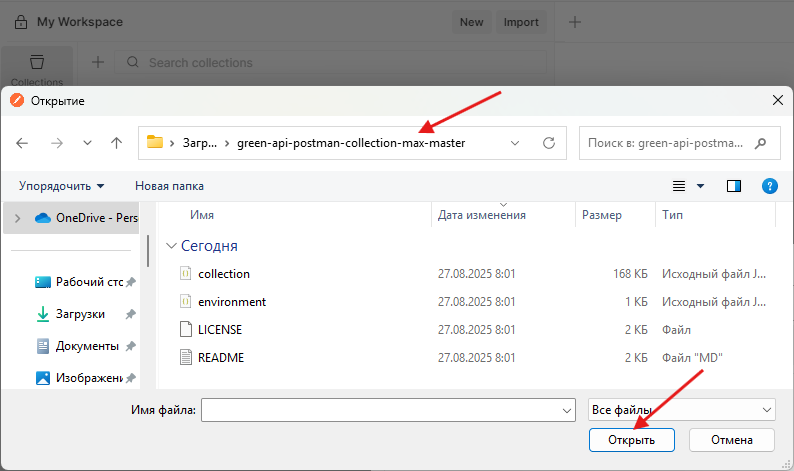This screenshot has width=794, height=471.
Task: Expand the OneDrive tree node
Action: (x=17, y=218)
